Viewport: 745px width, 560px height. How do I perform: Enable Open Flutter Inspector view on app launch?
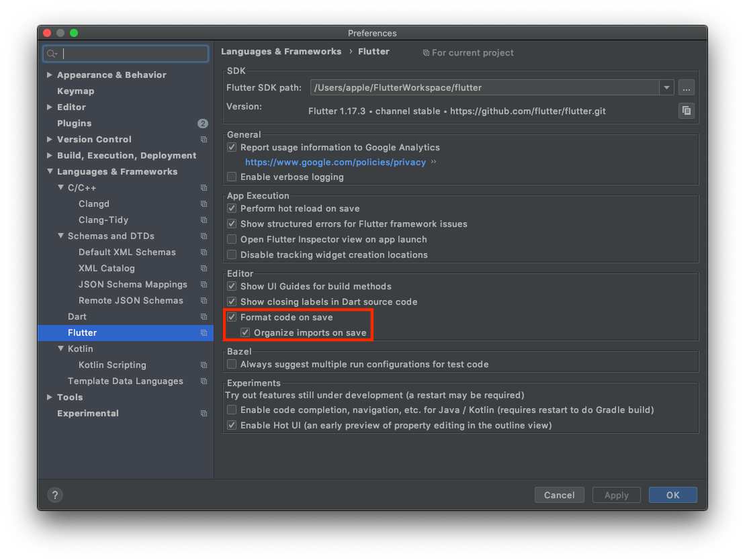coord(231,239)
